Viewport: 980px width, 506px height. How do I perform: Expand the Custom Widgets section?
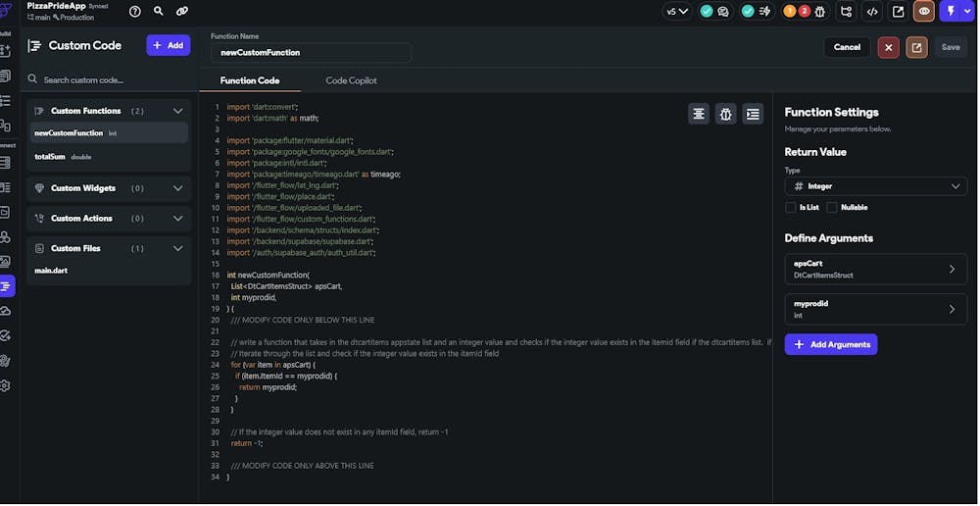(177, 188)
